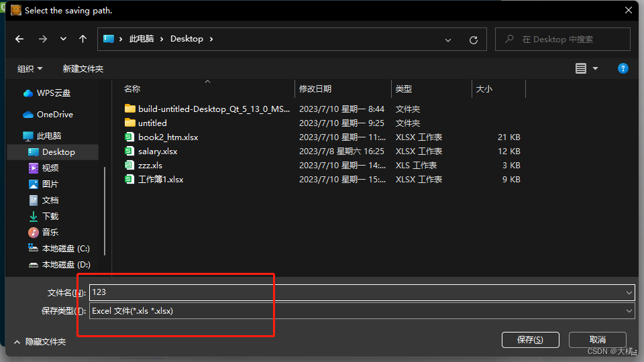Open the view options dropdown arrow
This screenshot has height=362, width=644.
click(x=595, y=68)
